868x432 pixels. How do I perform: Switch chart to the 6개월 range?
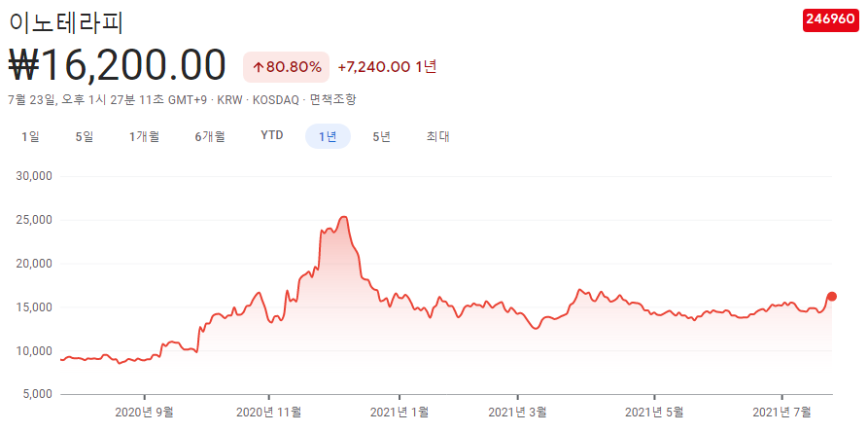tap(210, 137)
